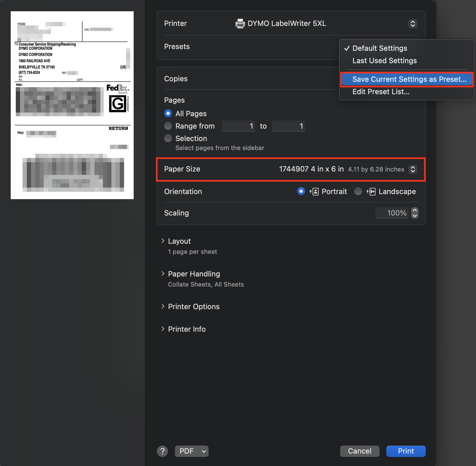Viewport: 476px width, 466px height.
Task: Decrease scaling with the stepper down arrow
Action: pos(415,216)
